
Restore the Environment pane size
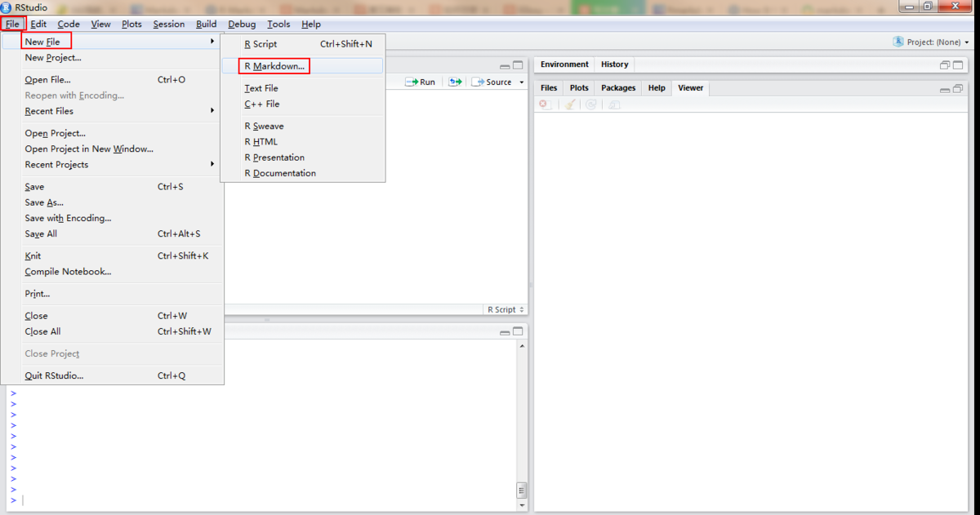(x=945, y=65)
